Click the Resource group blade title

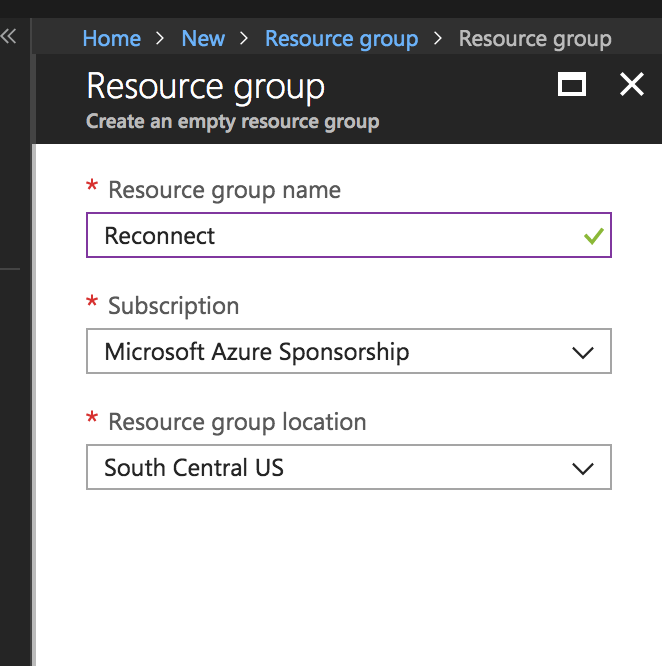click(206, 87)
